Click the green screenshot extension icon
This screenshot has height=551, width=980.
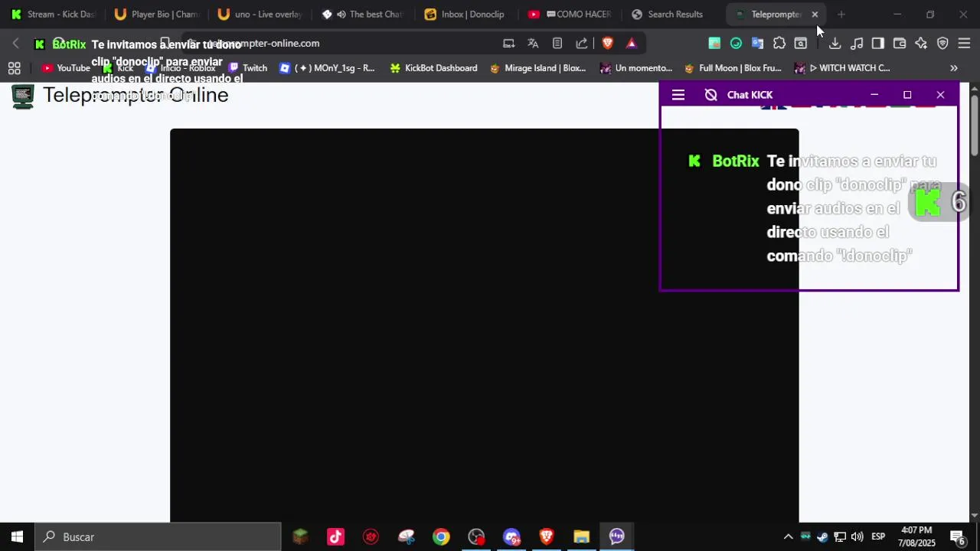click(714, 44)
